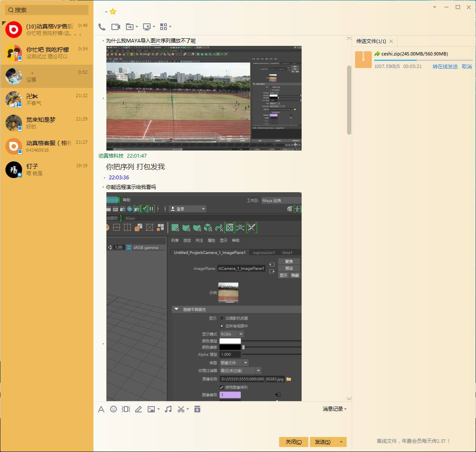Click the 关闭(C) close button

[x=294, y=442]
